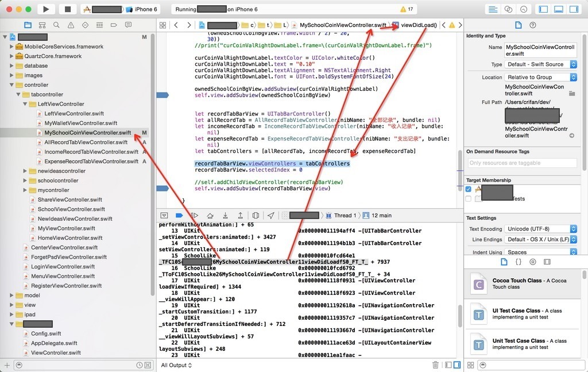Open the Issue navigator

click(x=71, y=25)
